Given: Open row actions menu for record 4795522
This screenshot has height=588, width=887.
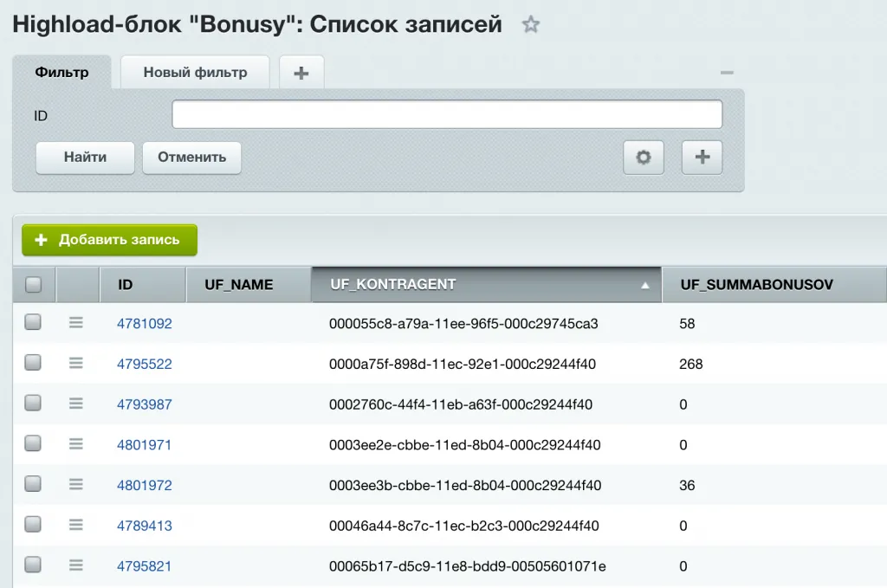Looking at the screenshot, I should (76, 363).
